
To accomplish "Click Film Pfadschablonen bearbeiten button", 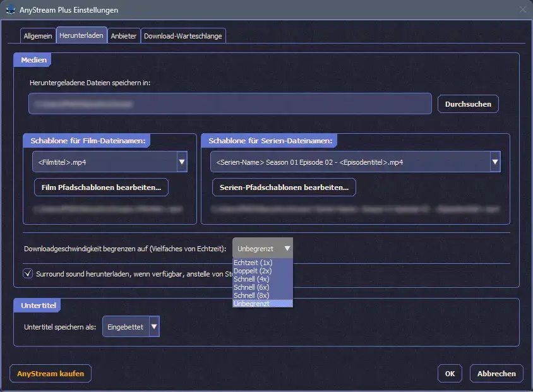I will [x=101, y=187].
